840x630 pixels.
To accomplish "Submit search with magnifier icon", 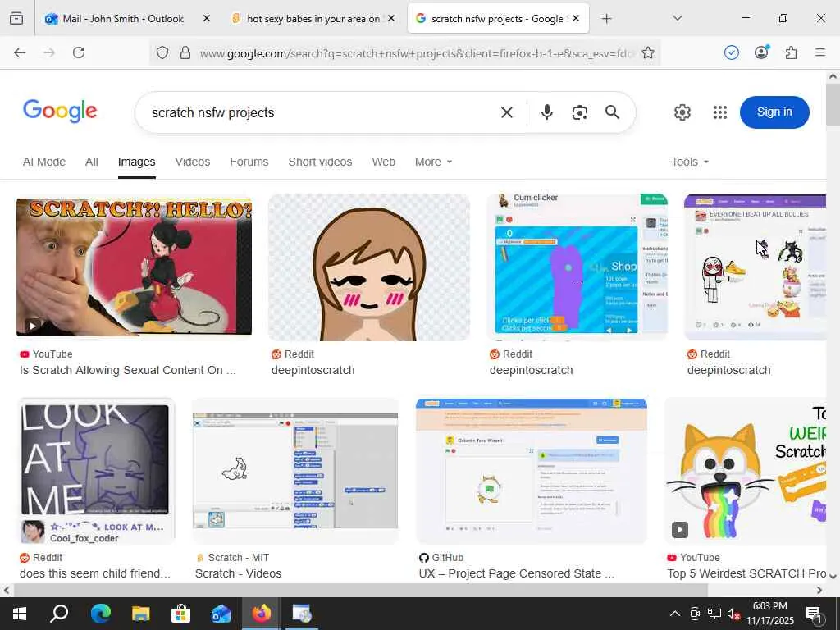I will tap(612, 112).
